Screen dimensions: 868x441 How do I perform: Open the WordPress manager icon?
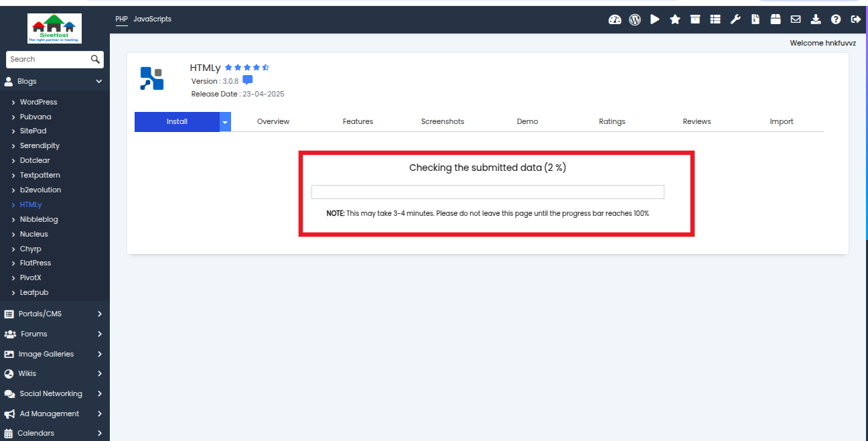635,19
